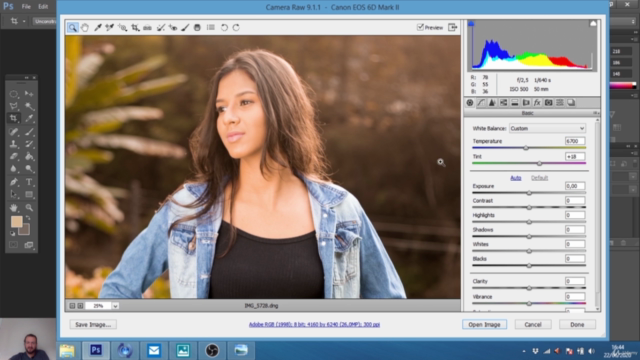Open the White Balance dropdown
640x360 pixels.
click(x=547, y=128)
